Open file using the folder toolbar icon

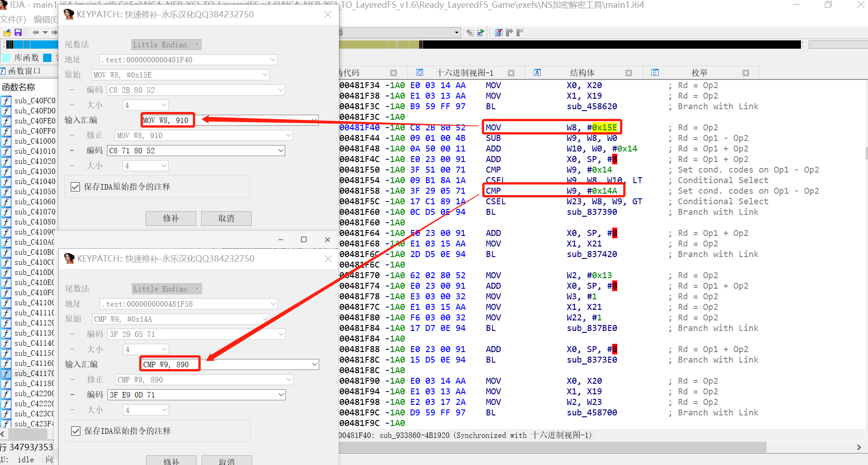(x=7, y=33)
